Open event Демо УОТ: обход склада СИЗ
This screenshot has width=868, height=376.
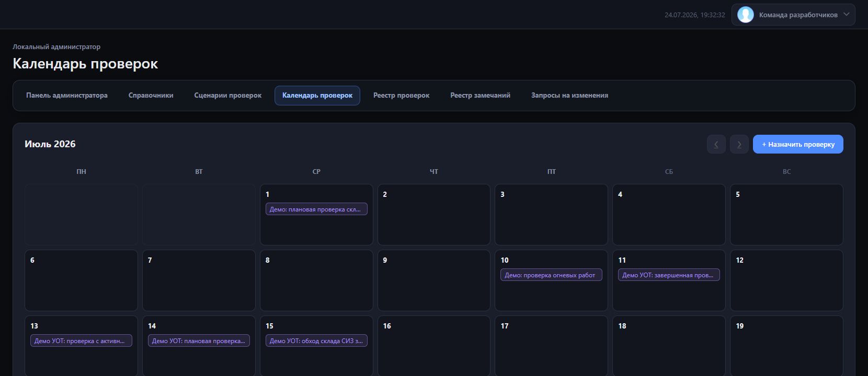pos(316,340)
